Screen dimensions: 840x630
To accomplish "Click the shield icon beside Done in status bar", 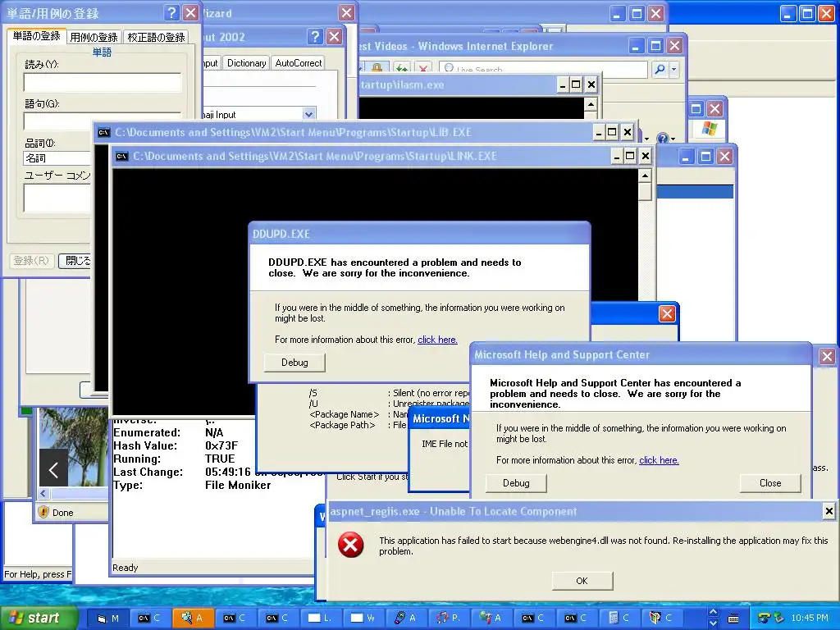I will [x=43, y=512].
